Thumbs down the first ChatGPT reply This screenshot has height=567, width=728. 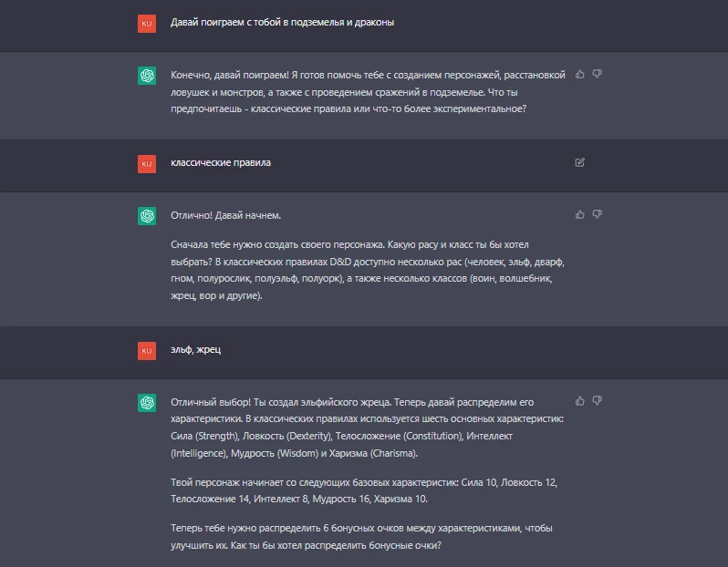[597, 74]
